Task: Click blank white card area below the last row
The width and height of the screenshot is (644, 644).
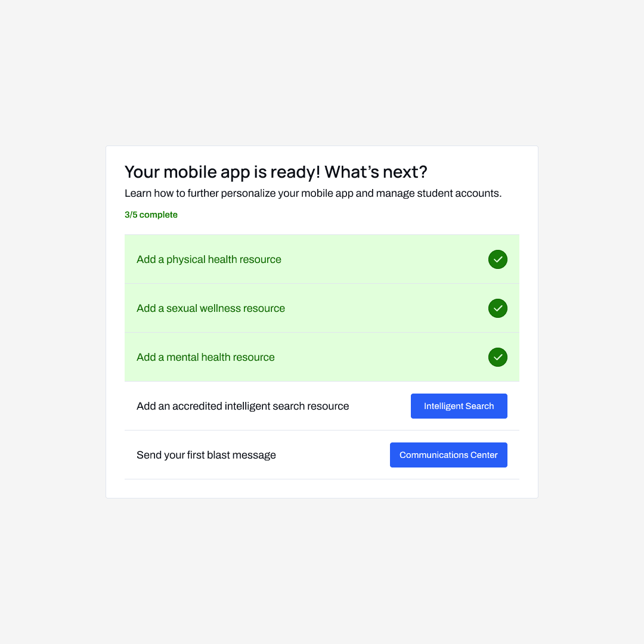Action: pos(322,489)
